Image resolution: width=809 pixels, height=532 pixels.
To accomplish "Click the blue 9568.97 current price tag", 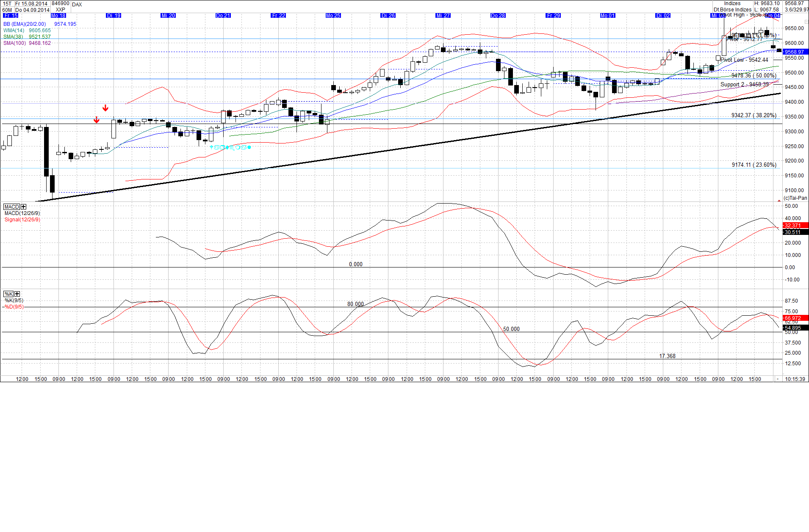I will click(x=795, y=52).
